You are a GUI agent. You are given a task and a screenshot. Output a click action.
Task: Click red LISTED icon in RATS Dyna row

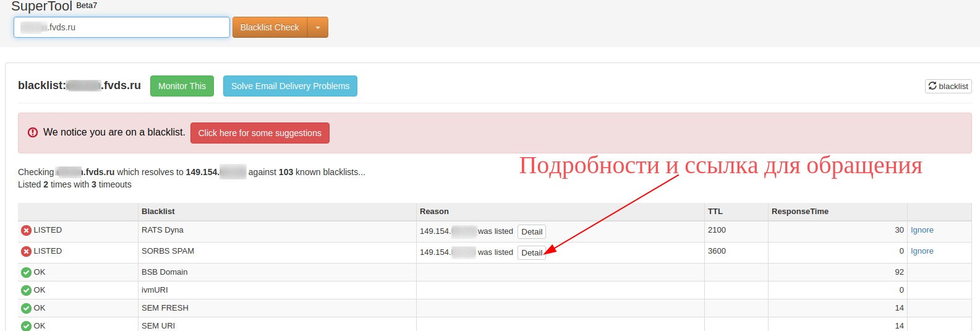point(26,231)
